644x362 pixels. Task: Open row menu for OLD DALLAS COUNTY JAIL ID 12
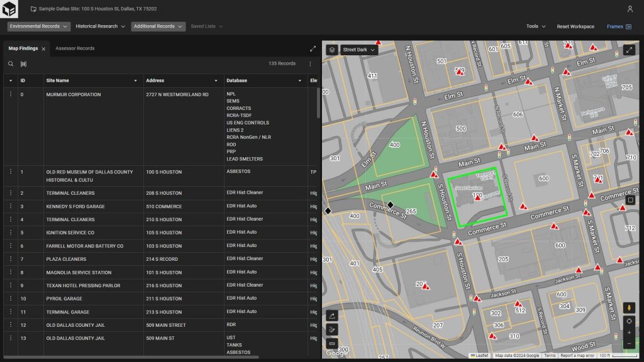point(11,325)
